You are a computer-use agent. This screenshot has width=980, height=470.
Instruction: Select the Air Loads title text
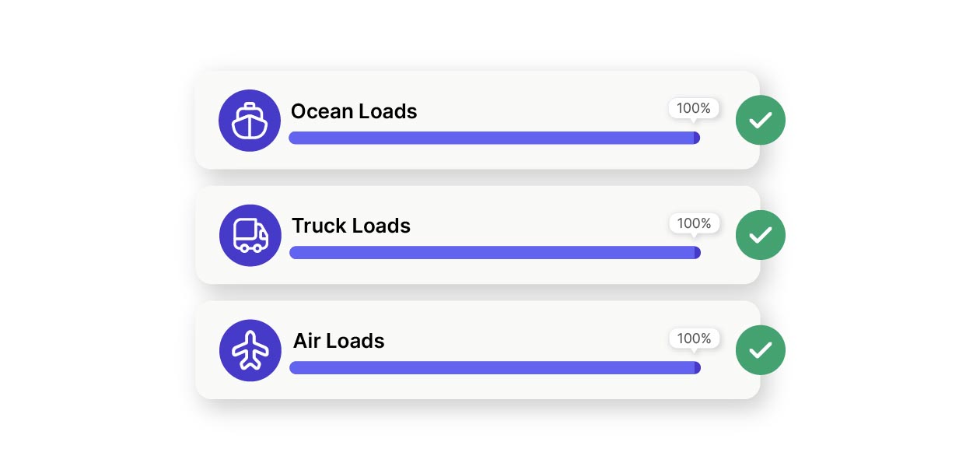(x=338, y=341)
